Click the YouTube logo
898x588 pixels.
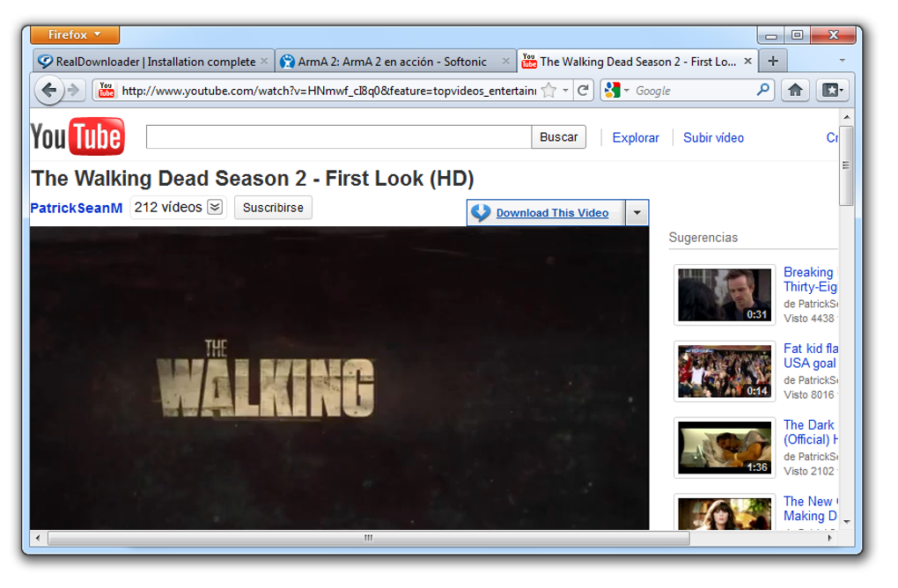[x=77, y=136]
